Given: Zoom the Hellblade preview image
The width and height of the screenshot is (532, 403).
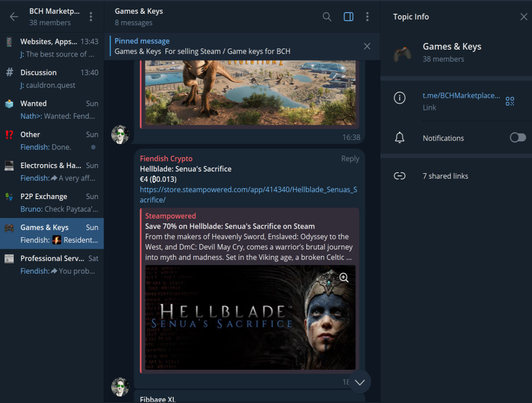Looking at the screenshot, I should tap(344, 278).
